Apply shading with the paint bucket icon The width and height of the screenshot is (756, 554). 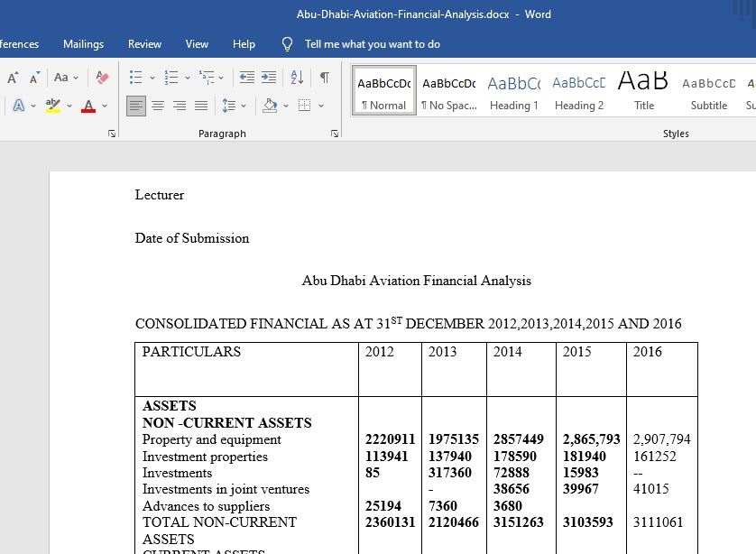click(270, 105)
